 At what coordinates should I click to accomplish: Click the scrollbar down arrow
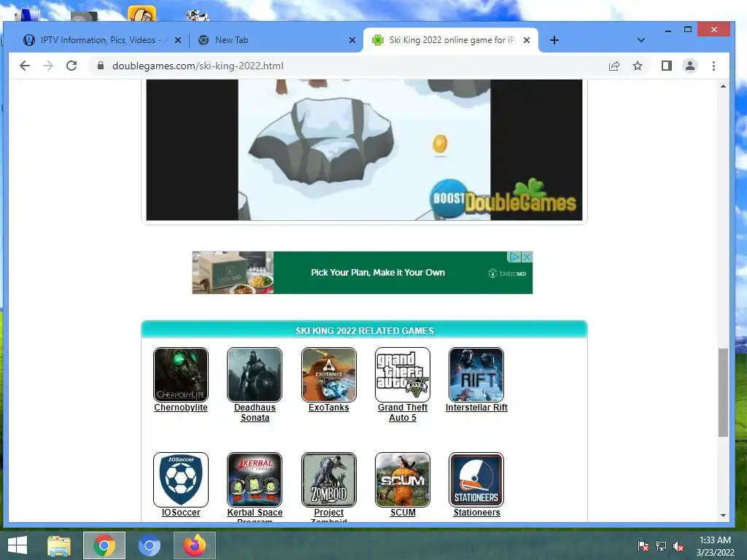723,516
